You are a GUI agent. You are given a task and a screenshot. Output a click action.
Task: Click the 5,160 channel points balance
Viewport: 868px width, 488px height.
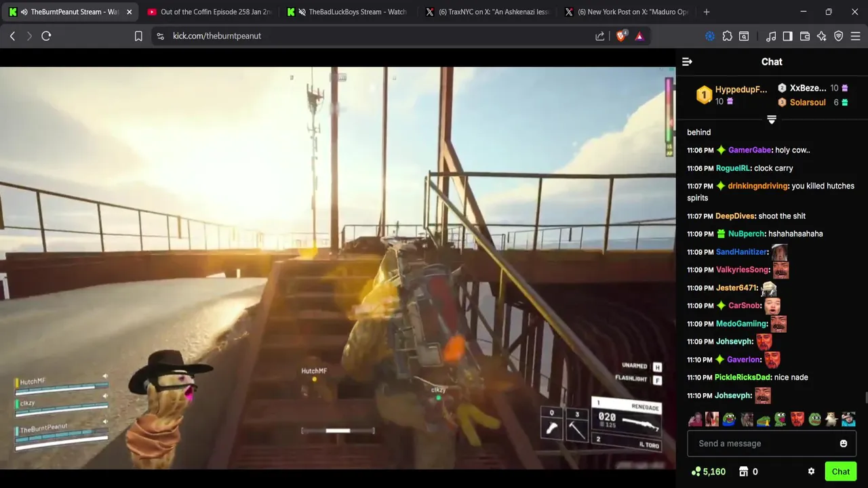pyautogui.click(x=709, y=472)
